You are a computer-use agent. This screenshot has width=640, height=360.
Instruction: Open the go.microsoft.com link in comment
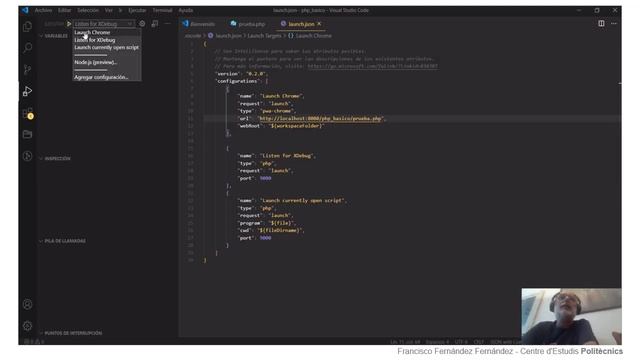coord(373,66)
